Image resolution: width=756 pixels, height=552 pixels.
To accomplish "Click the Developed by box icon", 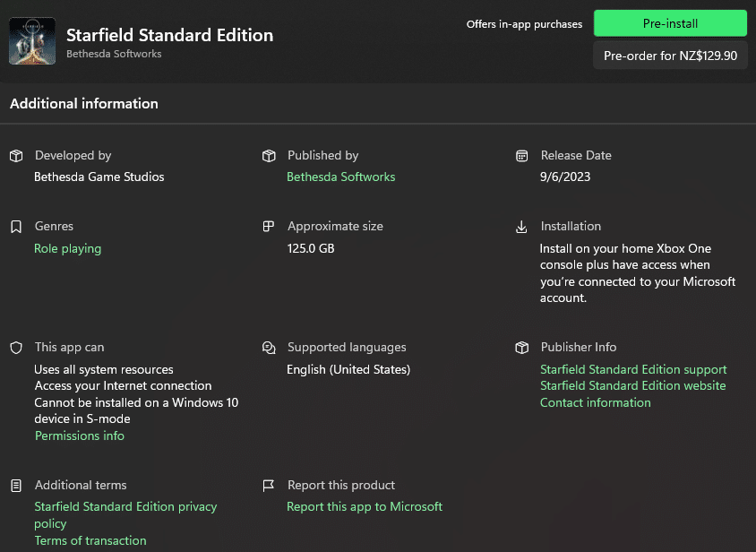I will coord(16,156).
